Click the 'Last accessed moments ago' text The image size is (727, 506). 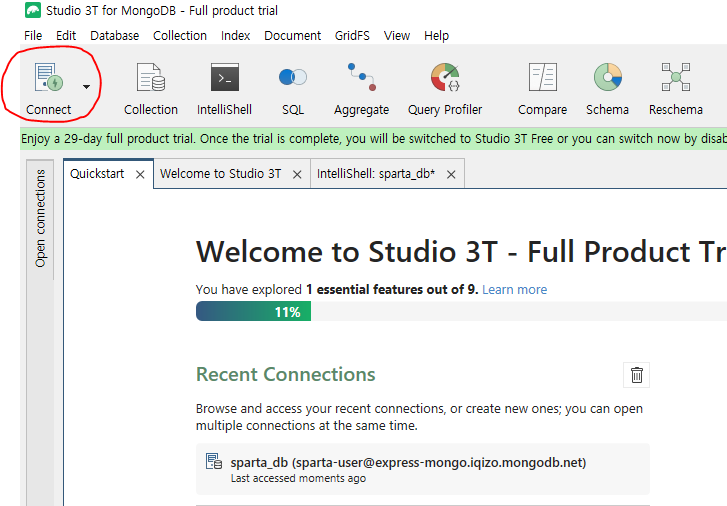298,479
